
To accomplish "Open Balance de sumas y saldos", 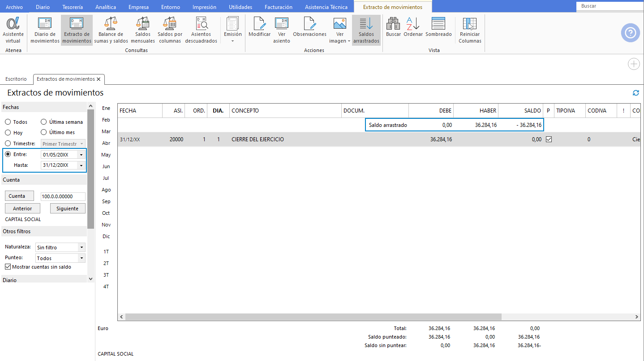I will [111, 30].
